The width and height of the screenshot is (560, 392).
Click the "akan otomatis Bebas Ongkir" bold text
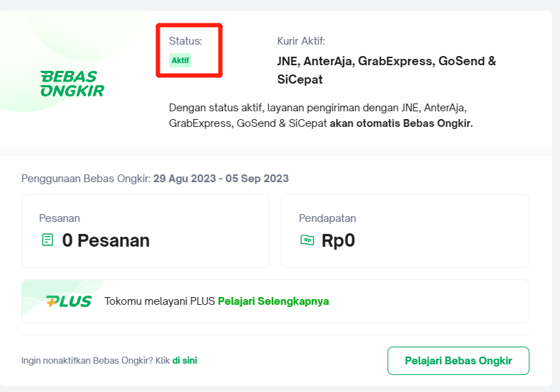pyautogui.click(x=402, y=123)
